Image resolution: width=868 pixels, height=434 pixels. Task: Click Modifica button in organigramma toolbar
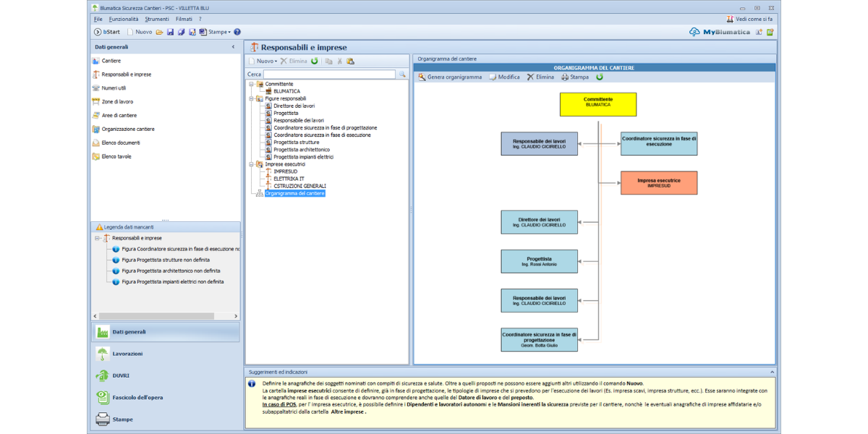point(503,77)
